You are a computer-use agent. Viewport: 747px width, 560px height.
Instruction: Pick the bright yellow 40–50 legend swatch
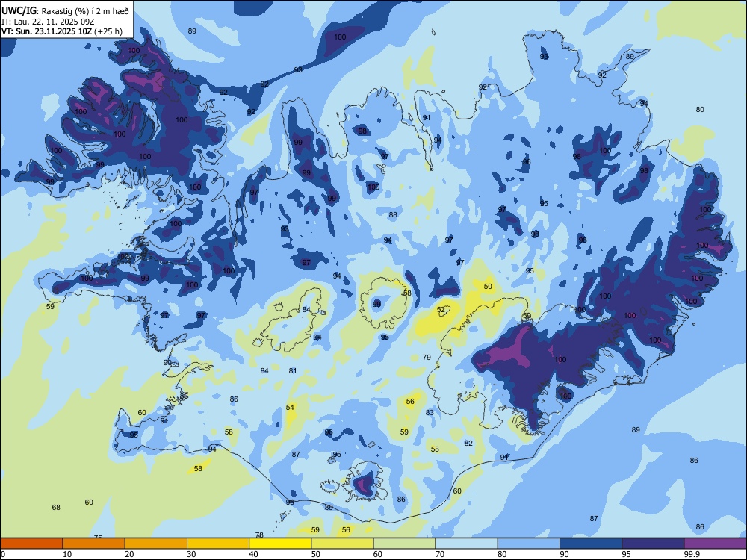pyautogui.click(x=280, y=544)
